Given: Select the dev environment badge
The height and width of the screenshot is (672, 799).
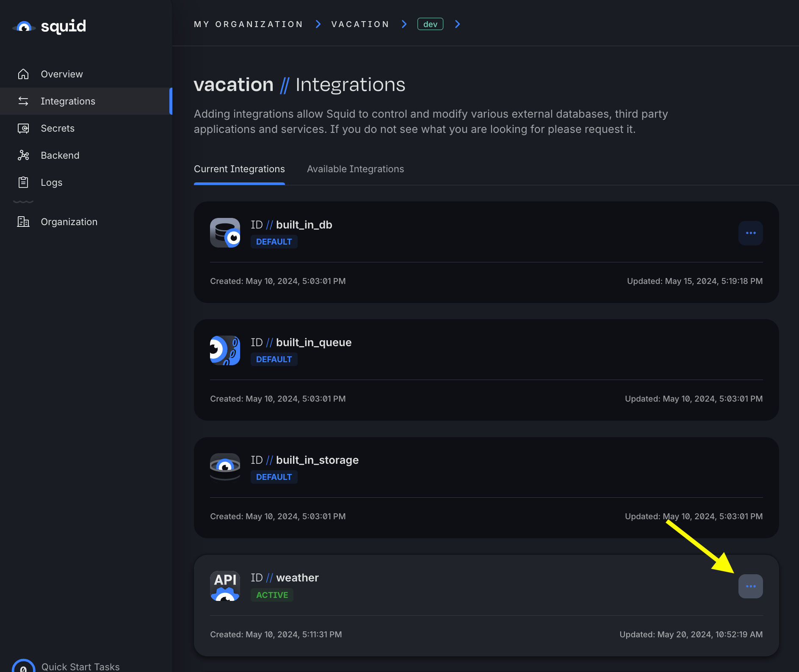Looking at the screenshot, I should tap(430, 24).
